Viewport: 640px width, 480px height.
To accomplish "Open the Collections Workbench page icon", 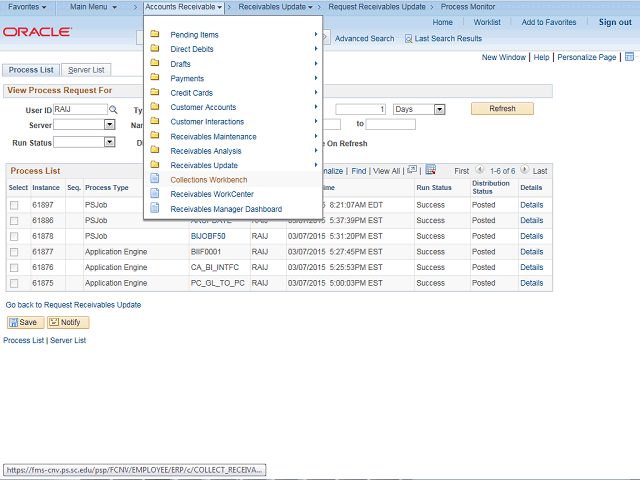I will (155, 180).
